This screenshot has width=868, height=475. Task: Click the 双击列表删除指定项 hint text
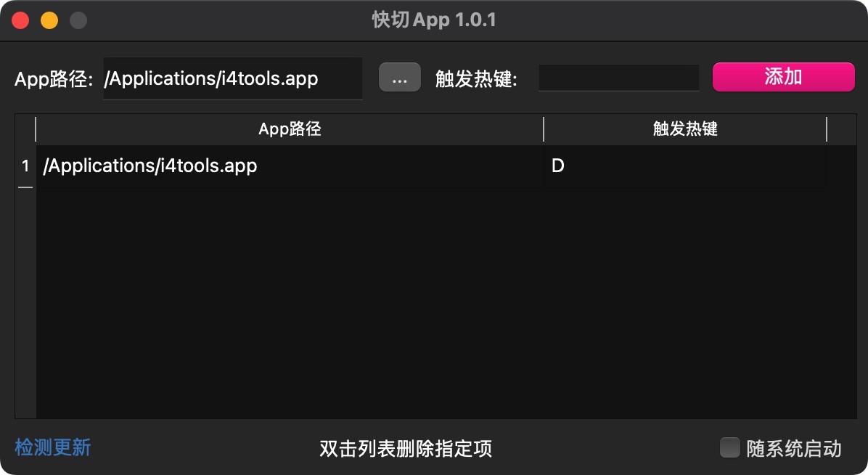click(406, 448)
